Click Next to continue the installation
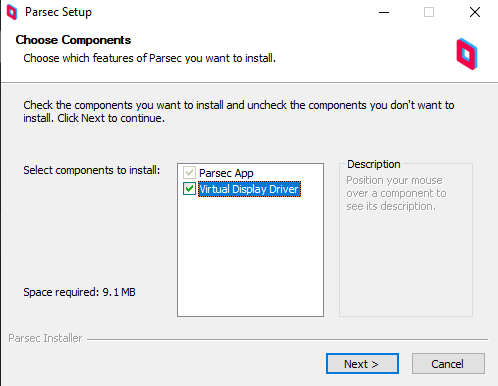The image size is (498, 386). (x=362, y=364)
